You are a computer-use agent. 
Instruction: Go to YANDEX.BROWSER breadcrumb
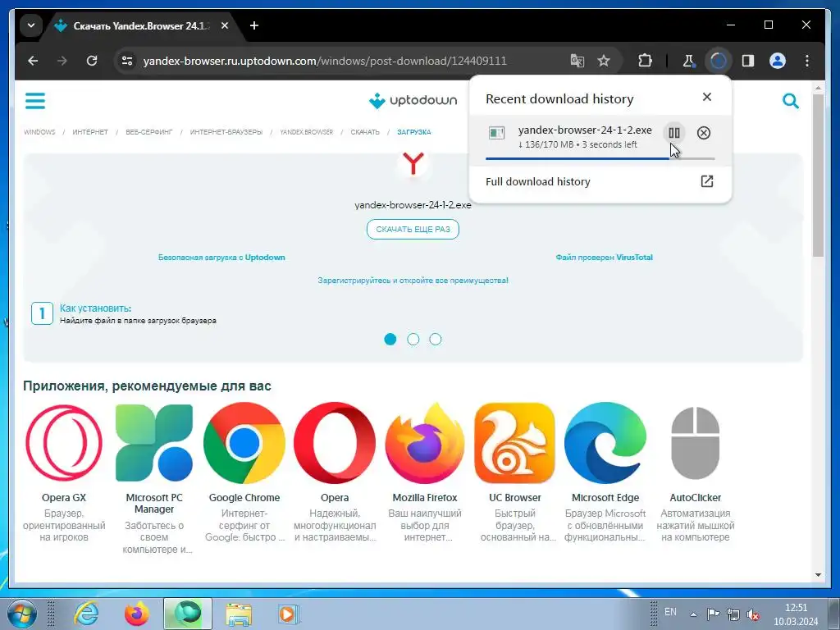tap(307, 132)
